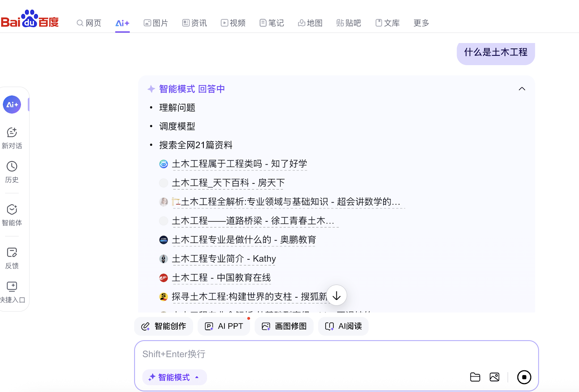Switch to the 图片 tab
Image resolution: width=579 pixels, height=392 pixels.
pos(156,23)
